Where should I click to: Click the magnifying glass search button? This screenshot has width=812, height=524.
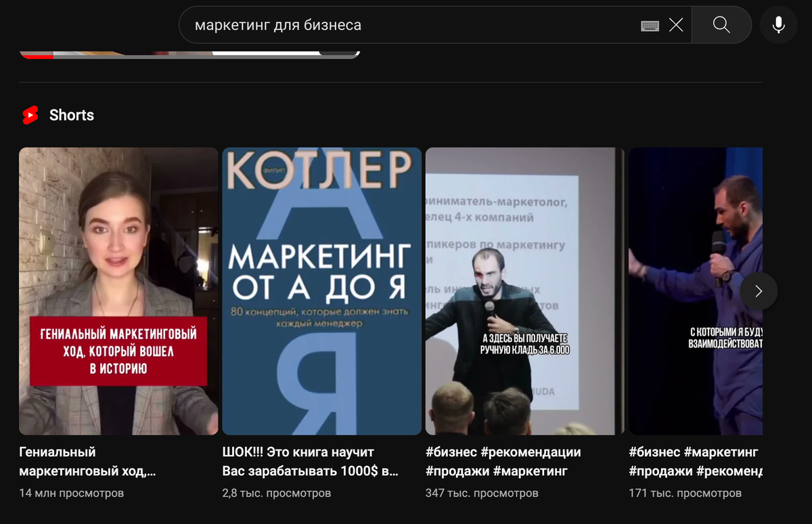pos(721,25)
